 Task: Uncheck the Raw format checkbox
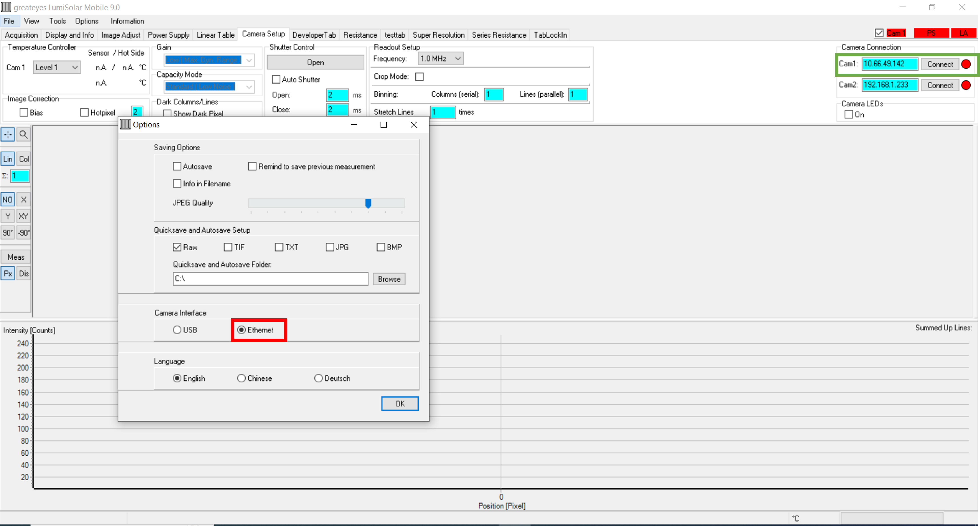coord(177,247)
